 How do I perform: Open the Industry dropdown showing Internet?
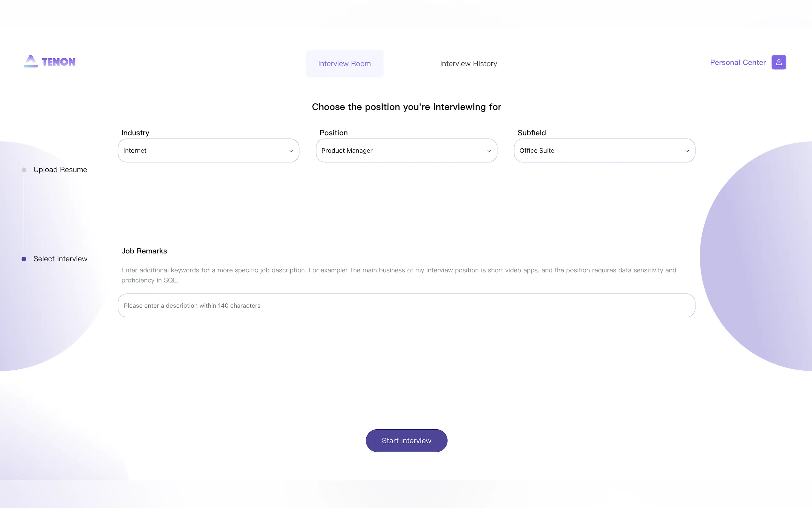(208, 151)
